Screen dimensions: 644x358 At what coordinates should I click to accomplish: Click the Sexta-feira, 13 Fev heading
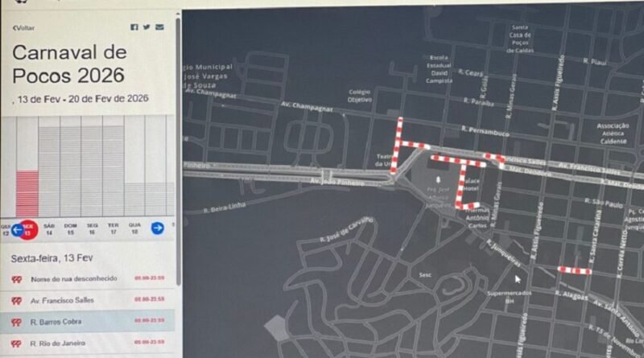(52, 258)
